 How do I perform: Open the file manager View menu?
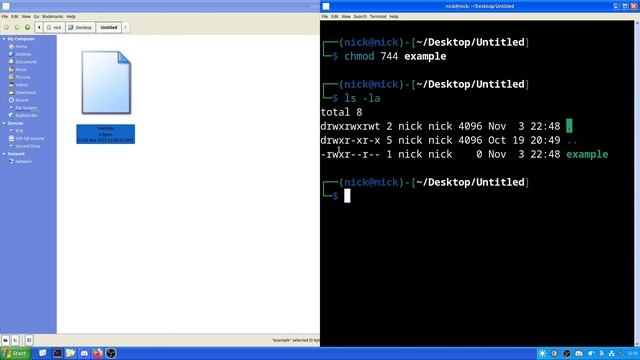point(26,17)
